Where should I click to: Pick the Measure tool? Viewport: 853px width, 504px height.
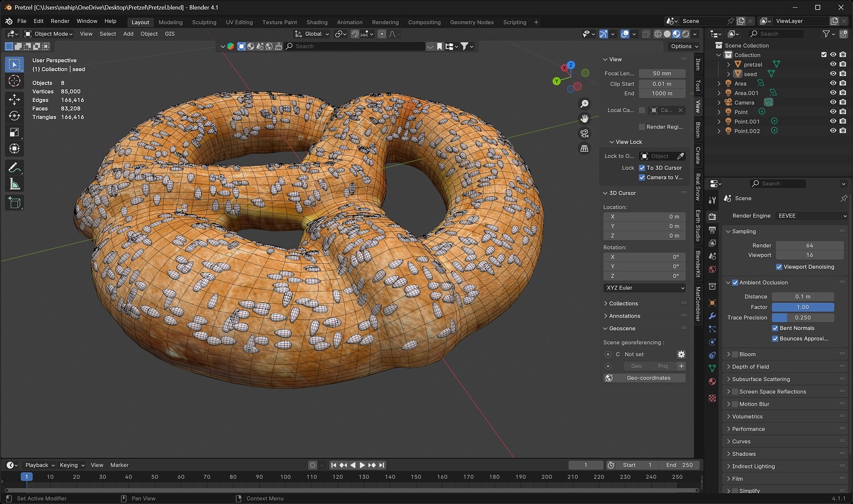click(x=15, y=184)
